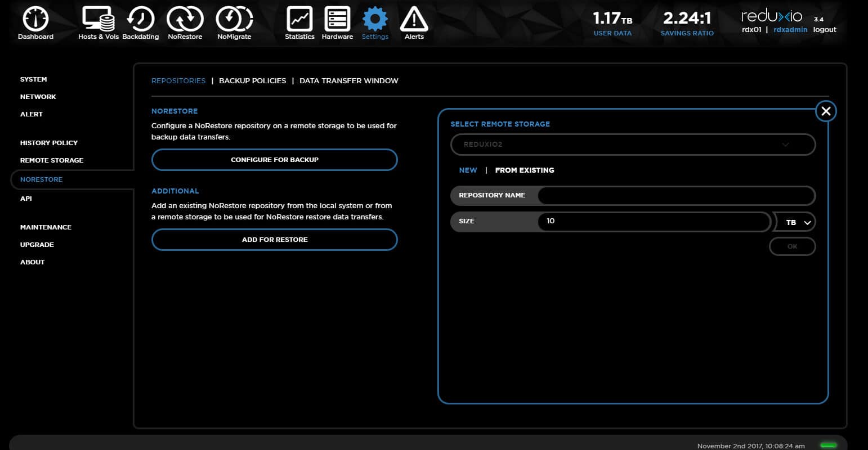The width and height of the screenshot is (868, 450).
Task: Open the Settings gear icon
Action: point(375,19)
